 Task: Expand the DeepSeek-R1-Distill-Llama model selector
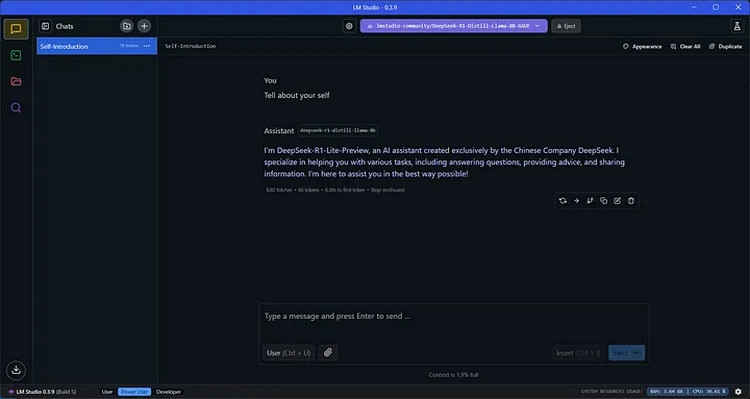[x=453, y=26]
